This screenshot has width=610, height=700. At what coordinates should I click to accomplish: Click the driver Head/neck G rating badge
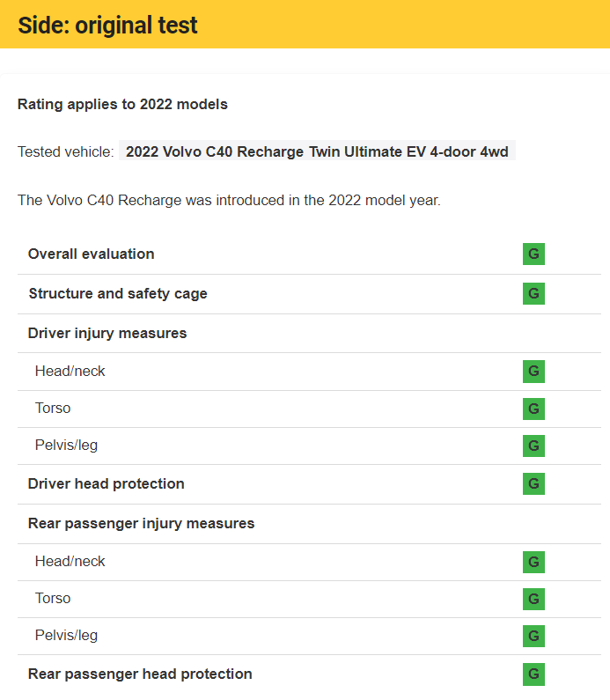533,372
